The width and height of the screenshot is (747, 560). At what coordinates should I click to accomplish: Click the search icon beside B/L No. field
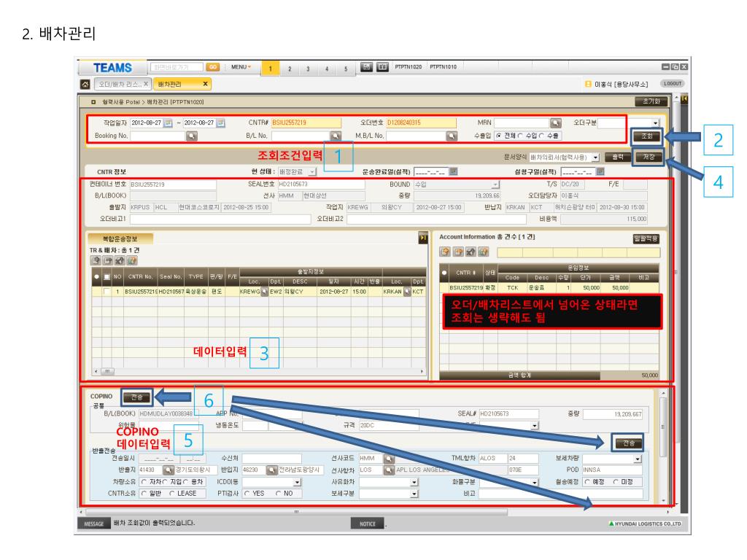[336, 136]
